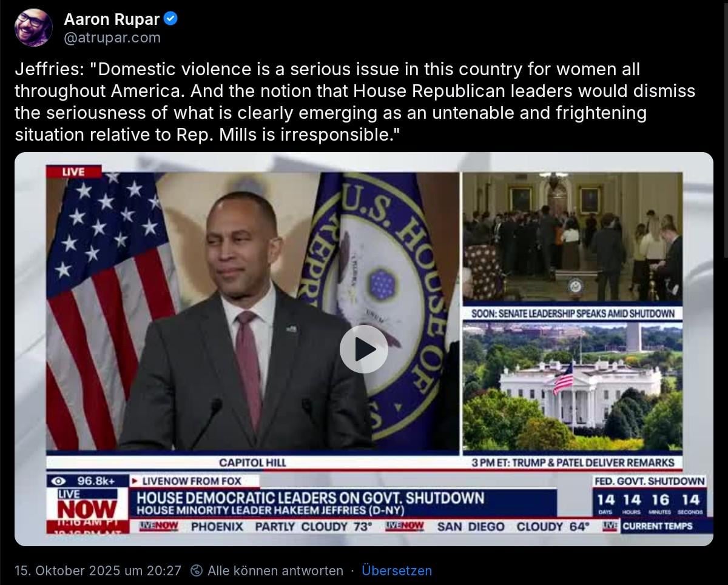Click the blue verified badge
Viewport: 728px width, 585px height.
coord(171,19)
